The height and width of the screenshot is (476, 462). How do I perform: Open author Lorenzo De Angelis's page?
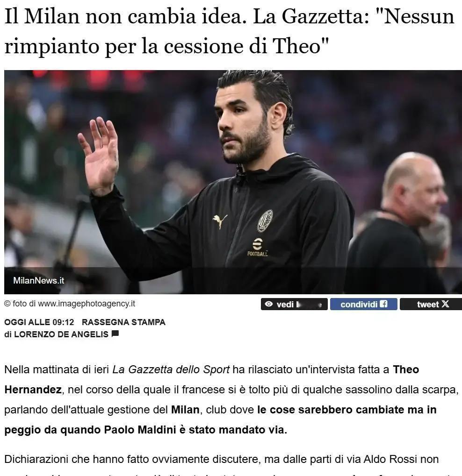point(61,334)
